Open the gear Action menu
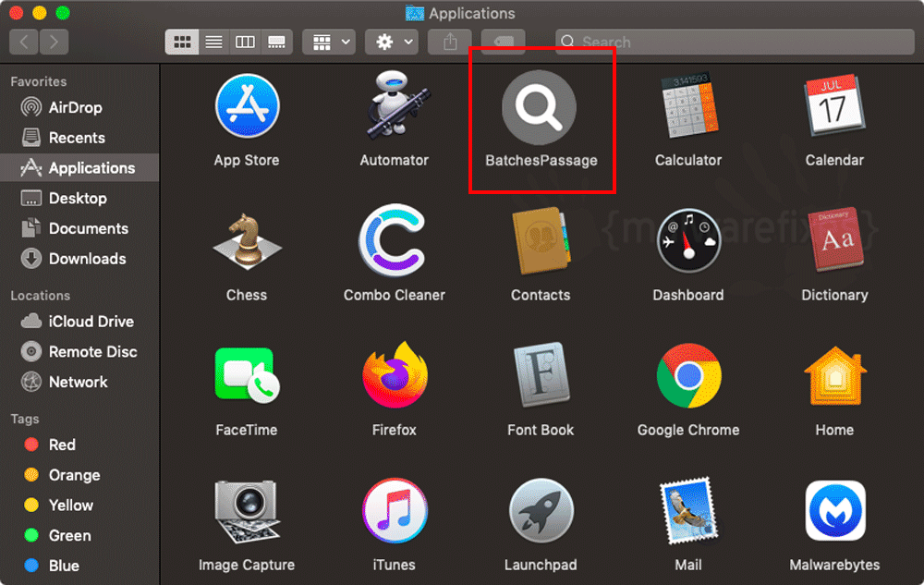924x585 pixels. (x=392, y=42)
